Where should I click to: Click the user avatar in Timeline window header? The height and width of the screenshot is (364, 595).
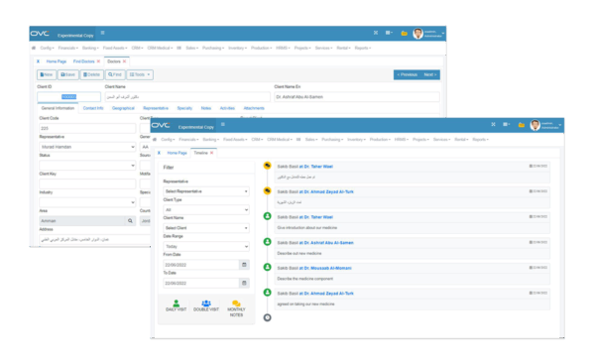(x=535, y=125)
